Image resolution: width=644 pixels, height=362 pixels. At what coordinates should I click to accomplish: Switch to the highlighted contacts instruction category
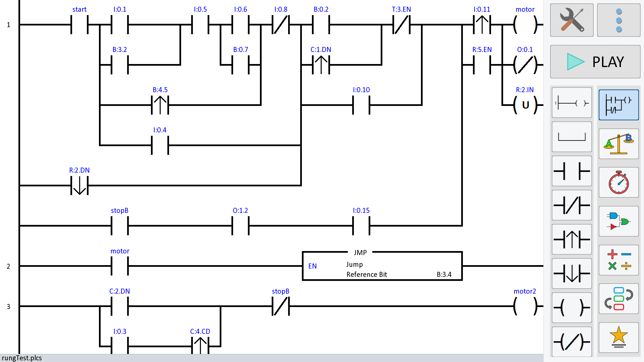619,105
